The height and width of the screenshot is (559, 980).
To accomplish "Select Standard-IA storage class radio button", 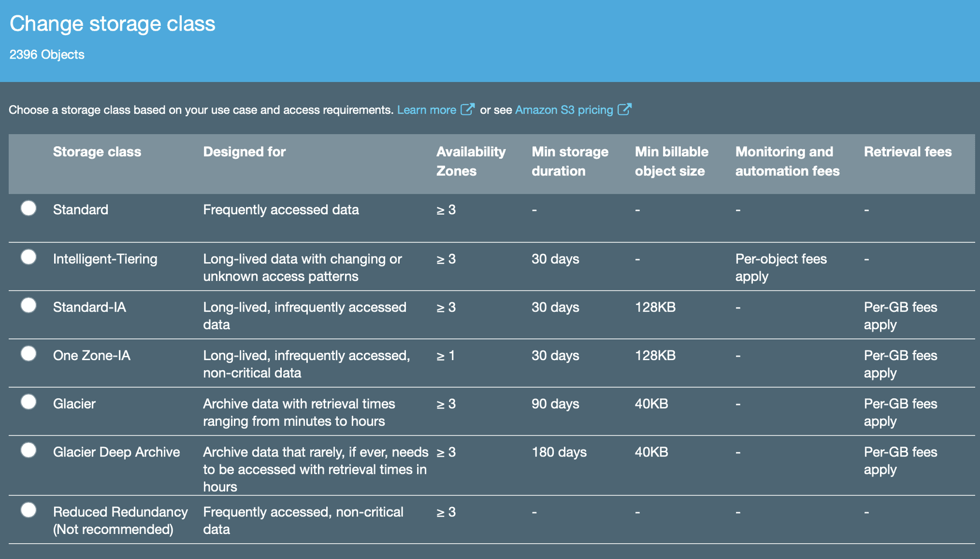I will [x=29, y=306].
